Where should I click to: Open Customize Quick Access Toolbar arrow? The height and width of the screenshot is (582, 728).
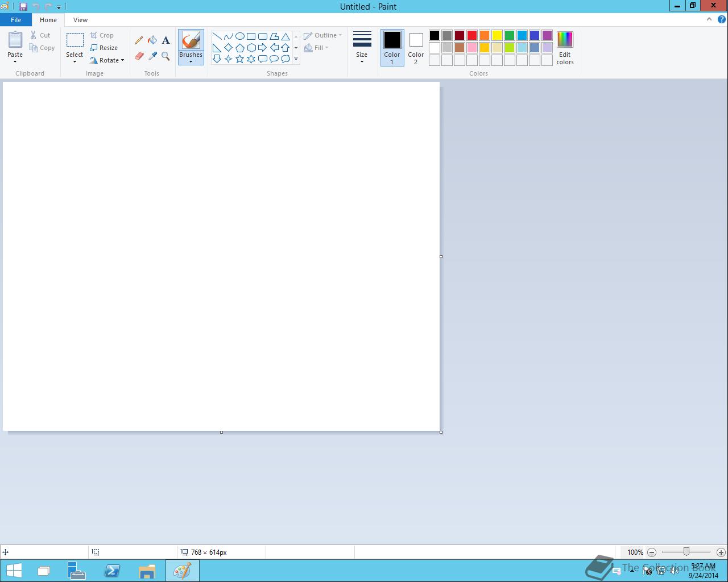point(59,7)
